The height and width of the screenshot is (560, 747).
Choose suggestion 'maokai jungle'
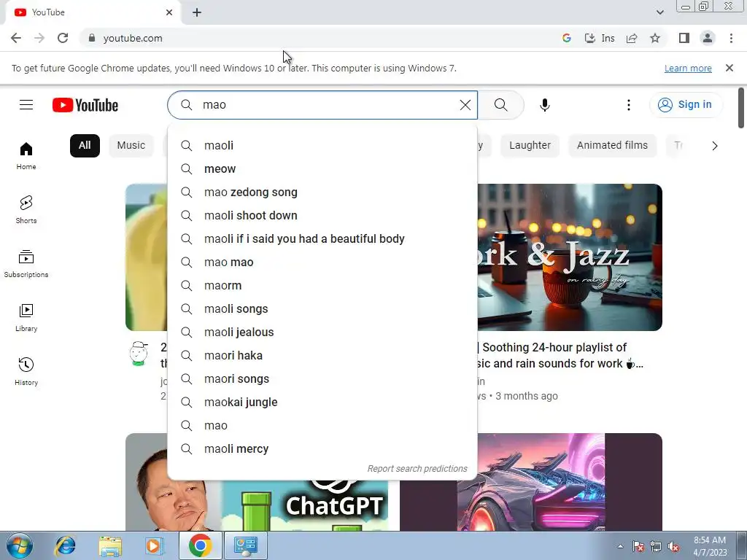coord(322,402)
